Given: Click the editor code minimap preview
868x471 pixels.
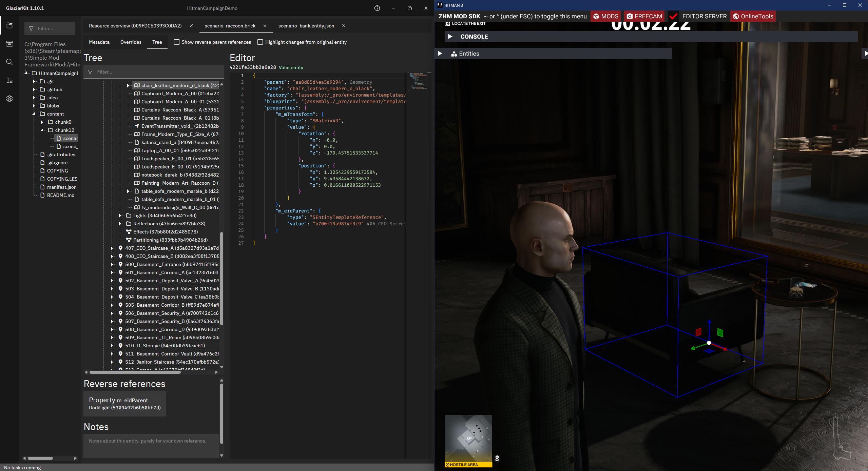Looking at the screenshot, I should coord(418,81).
